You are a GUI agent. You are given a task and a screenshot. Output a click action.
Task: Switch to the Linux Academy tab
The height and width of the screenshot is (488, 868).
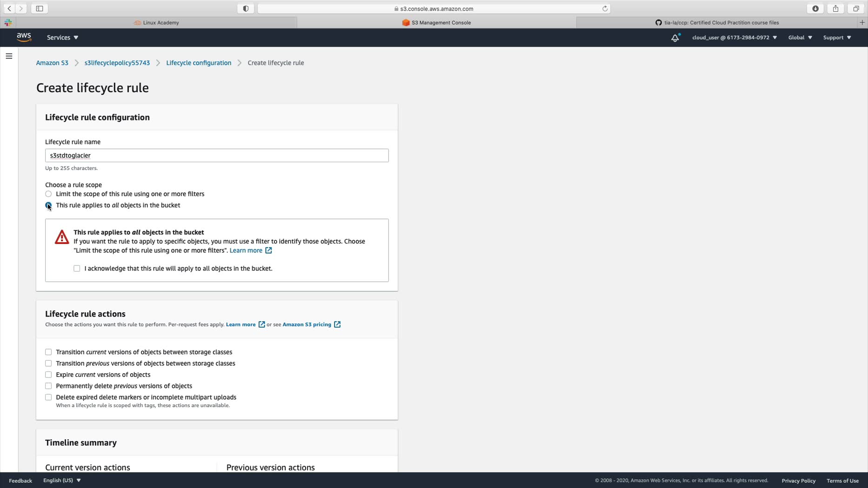[x=156, y=22]
